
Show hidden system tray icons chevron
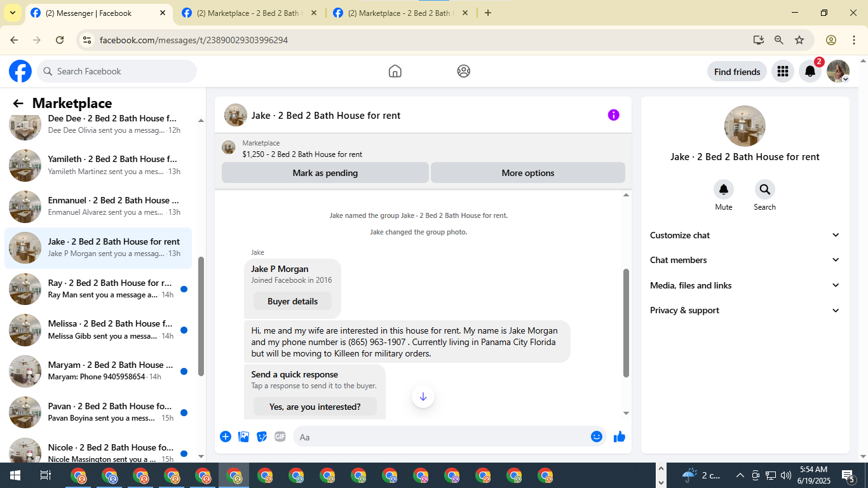[740, 475]
